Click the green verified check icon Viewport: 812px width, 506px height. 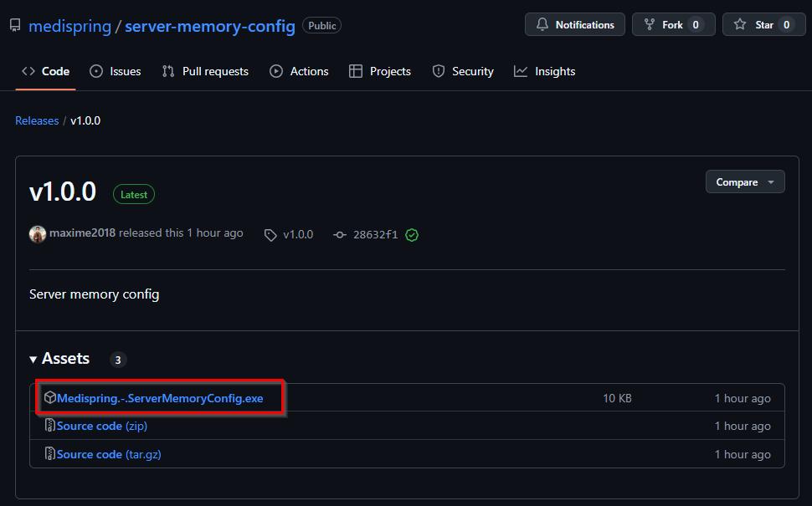coord(412,235)
